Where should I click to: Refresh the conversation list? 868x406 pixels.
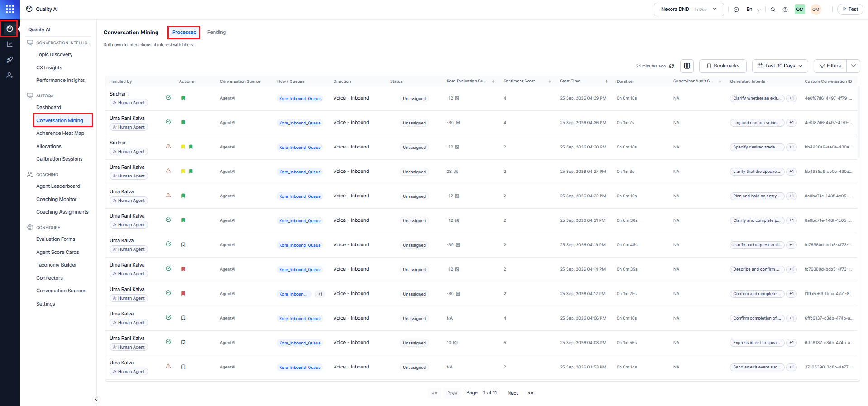click(x=672, y=66)
